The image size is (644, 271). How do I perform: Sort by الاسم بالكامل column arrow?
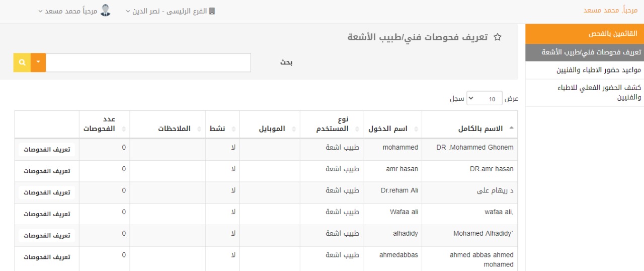tap(512, 128)
